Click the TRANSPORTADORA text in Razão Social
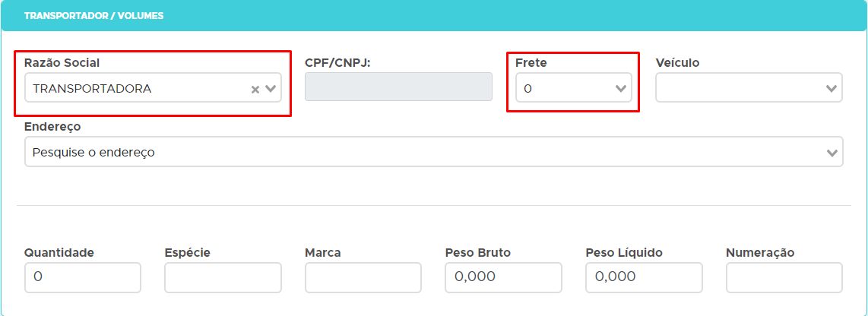 click(92, 89)
